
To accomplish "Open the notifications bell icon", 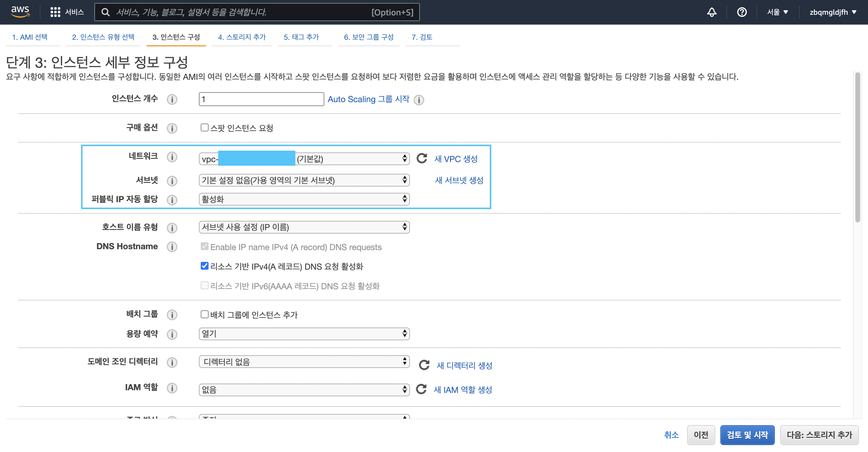I will click(x=711, y=12).
